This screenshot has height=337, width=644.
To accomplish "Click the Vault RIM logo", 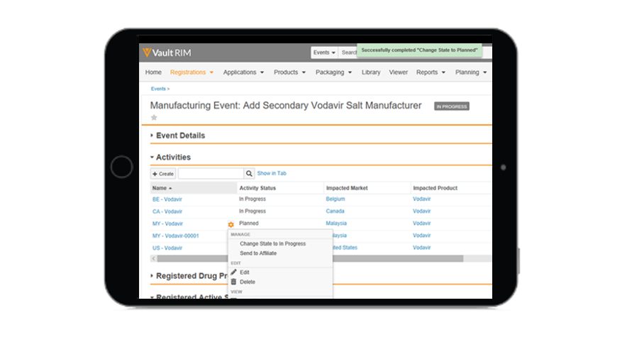I will tap(167, 53).
